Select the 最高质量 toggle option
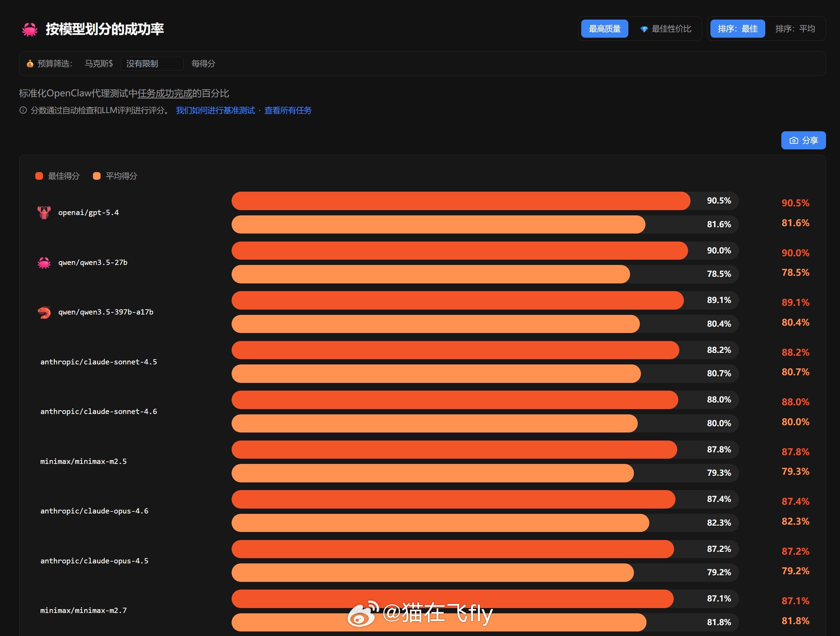 point(605,29)
